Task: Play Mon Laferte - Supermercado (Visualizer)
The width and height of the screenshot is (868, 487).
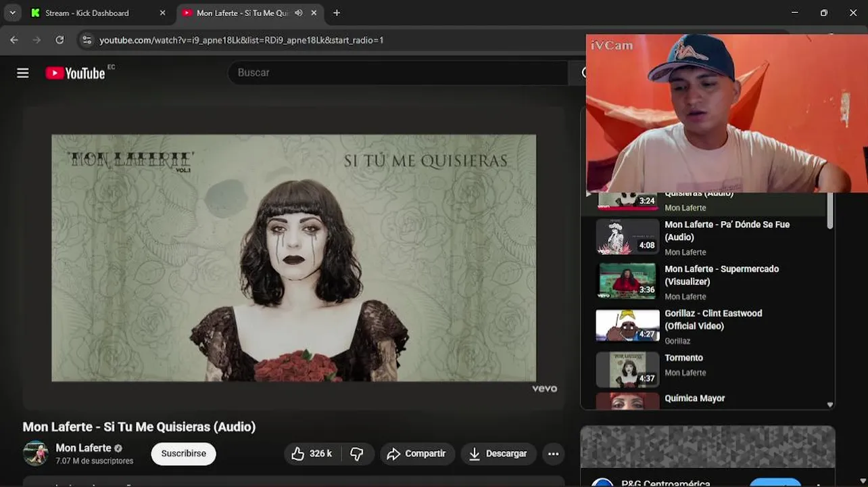Action: (721, 275)
